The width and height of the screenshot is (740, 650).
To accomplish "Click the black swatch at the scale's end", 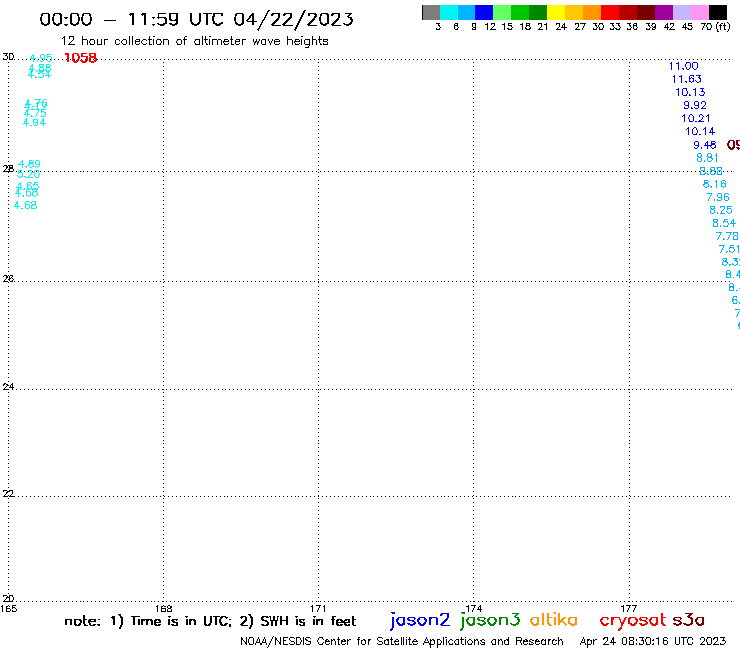I will tap(717, 12).
